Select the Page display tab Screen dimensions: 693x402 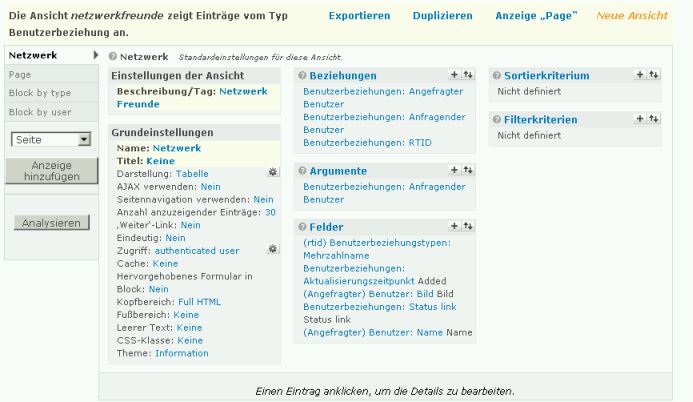coord(19,75)
